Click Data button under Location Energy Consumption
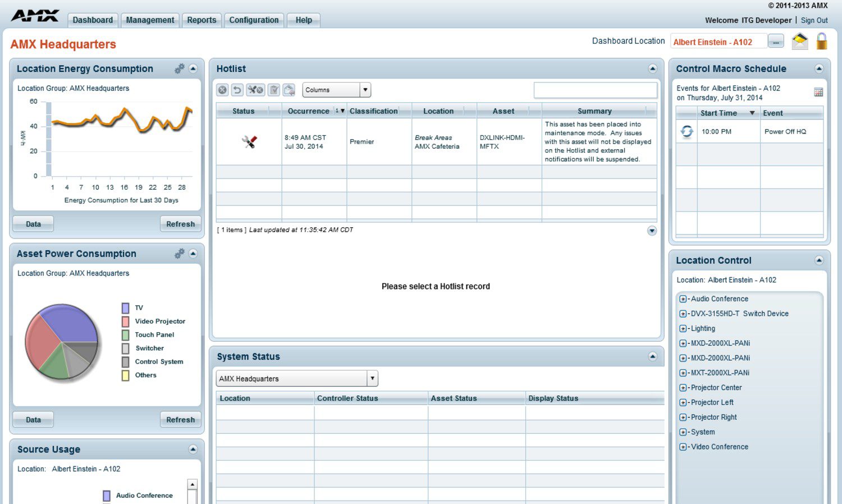The height and width of the screenshot is (504, 842). [33, 224]
